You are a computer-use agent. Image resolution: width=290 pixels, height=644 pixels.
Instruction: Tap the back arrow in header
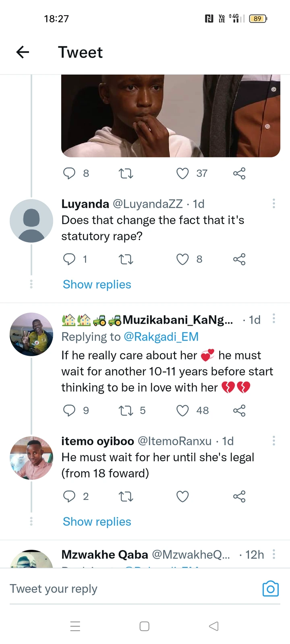[x=23, y=52]
